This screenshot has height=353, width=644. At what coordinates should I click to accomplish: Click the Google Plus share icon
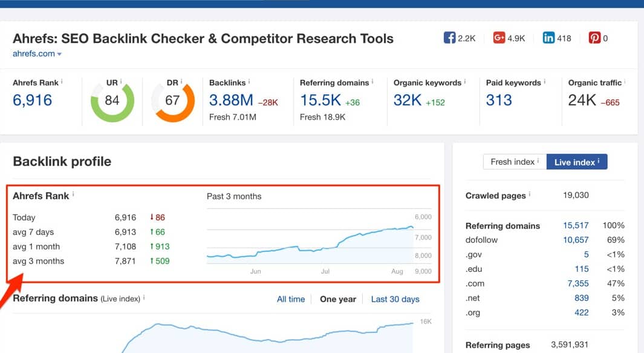499,38
